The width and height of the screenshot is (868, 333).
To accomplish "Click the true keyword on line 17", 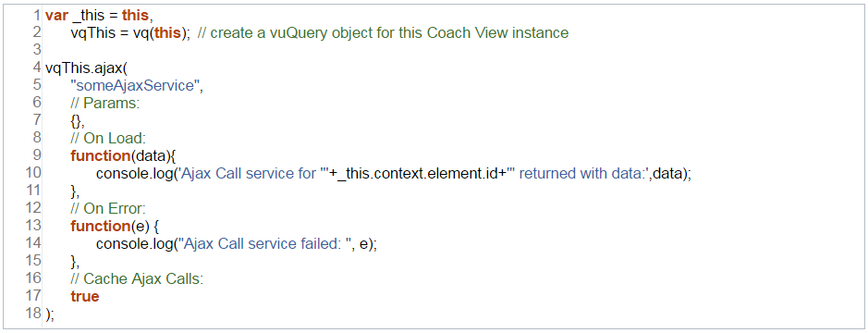I will [x=85, y=296].
